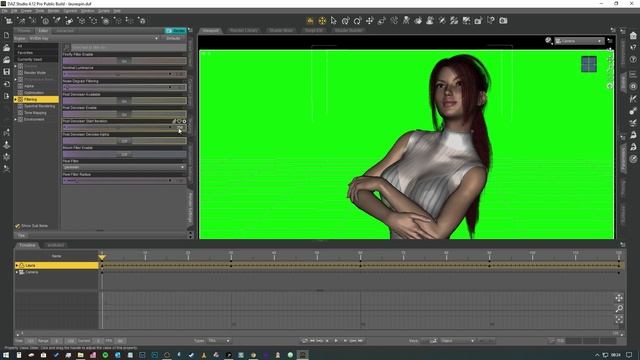
Task: Toggle Post Denoiser Denoise Alpha
Action: tap(124, 141)
